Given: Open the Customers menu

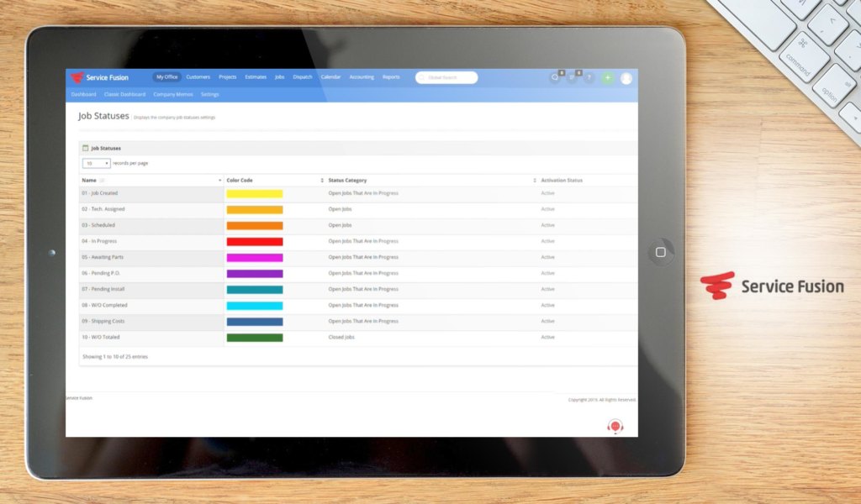Looking at the screenshot, I should pyautogui.click(x=198, y=77).
